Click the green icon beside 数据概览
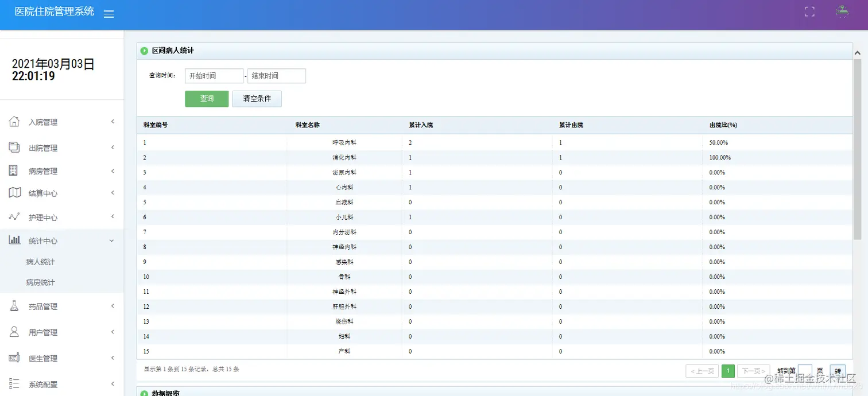The image size is (868, 396). (x=144, y=393)
